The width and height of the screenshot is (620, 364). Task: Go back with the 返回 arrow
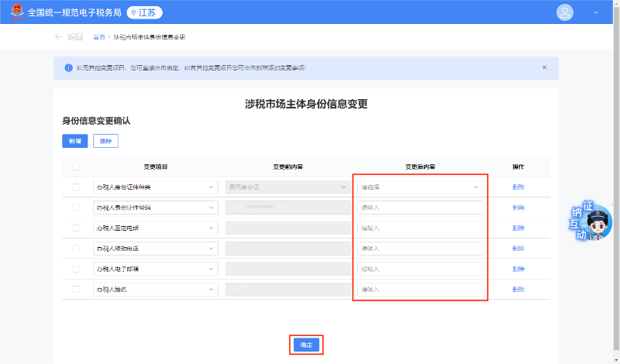pos(69,36)
